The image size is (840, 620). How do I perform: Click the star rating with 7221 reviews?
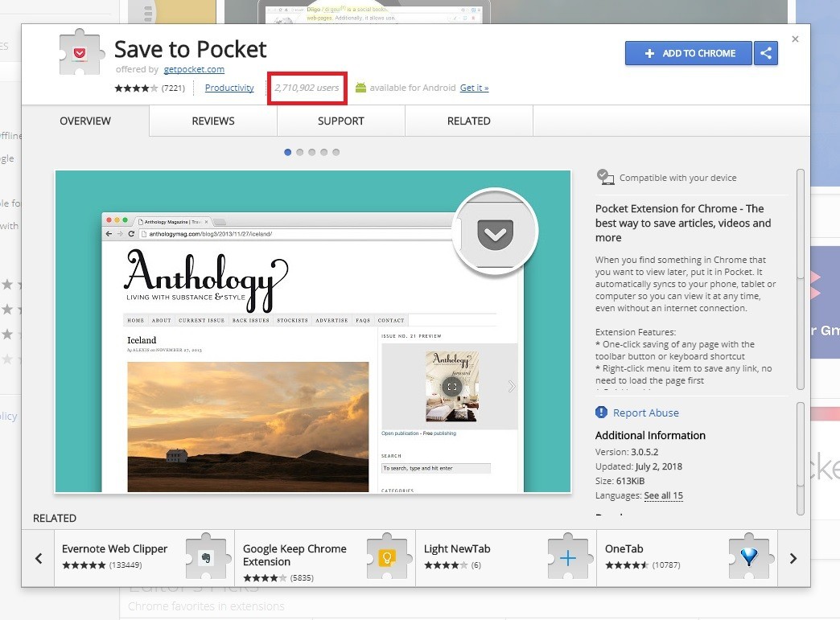pos(150,88)
